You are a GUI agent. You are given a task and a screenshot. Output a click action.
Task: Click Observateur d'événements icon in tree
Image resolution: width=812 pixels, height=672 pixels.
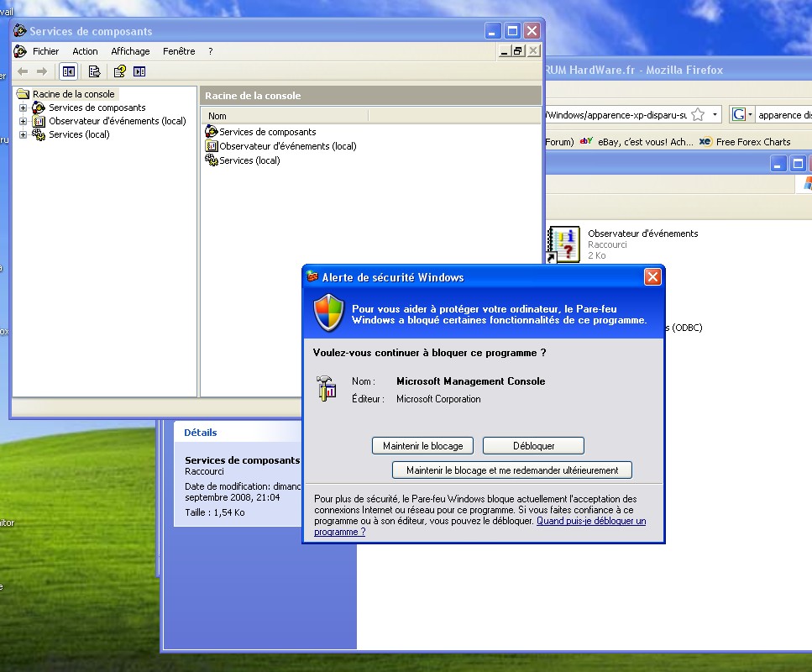[39, 121]
